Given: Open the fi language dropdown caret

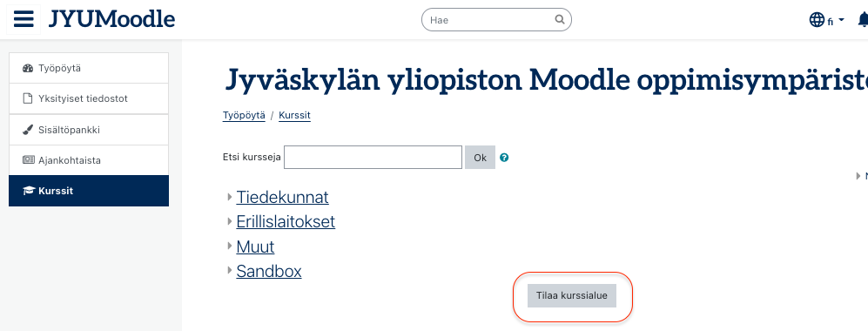Looking at the screenshot, I should pyautogui.click(x=841, y=20).
